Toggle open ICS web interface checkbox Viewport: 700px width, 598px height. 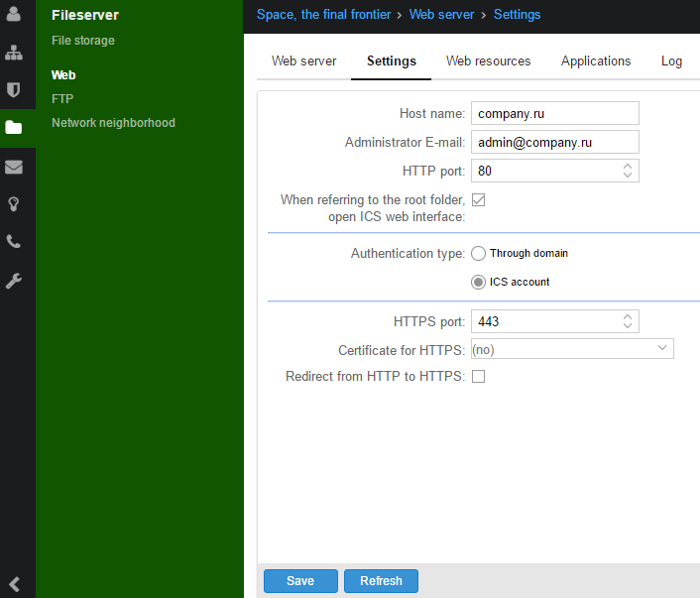click(478, 199)
